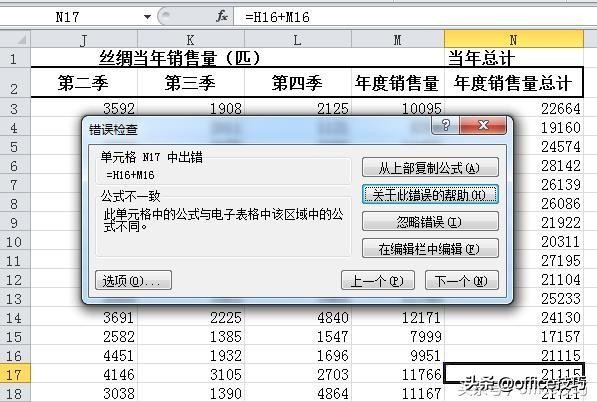Screen dimensions: 597x402
Task: Select row 14 header
Action: tap(14, 317)
